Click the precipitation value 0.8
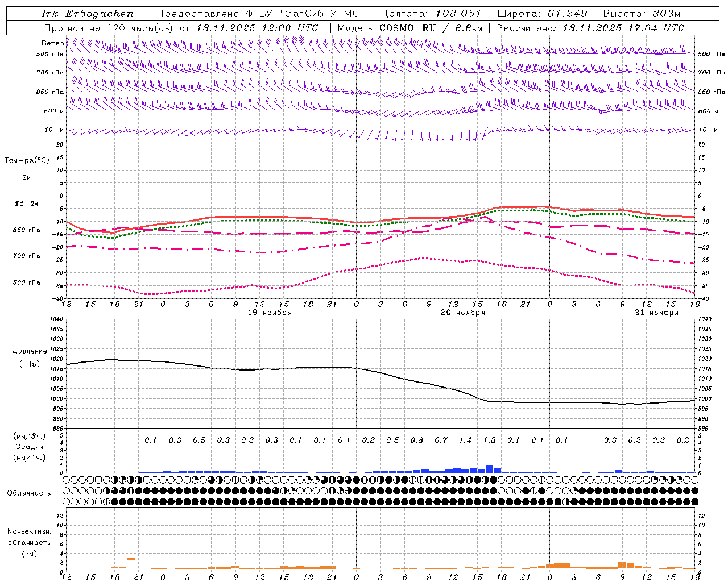The image size is (728, 582). [417, 440]
